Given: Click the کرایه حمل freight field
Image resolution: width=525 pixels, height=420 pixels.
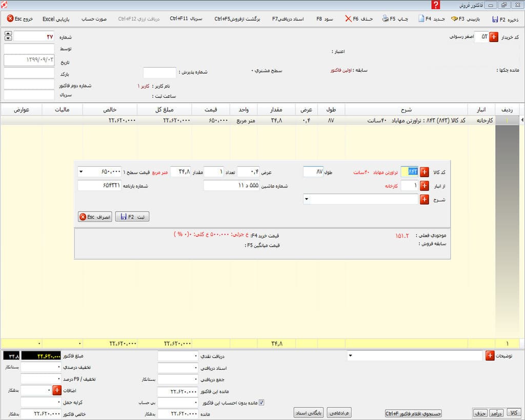Looking at the screenshot, I should pyautogui.click(x=41, y=402).
